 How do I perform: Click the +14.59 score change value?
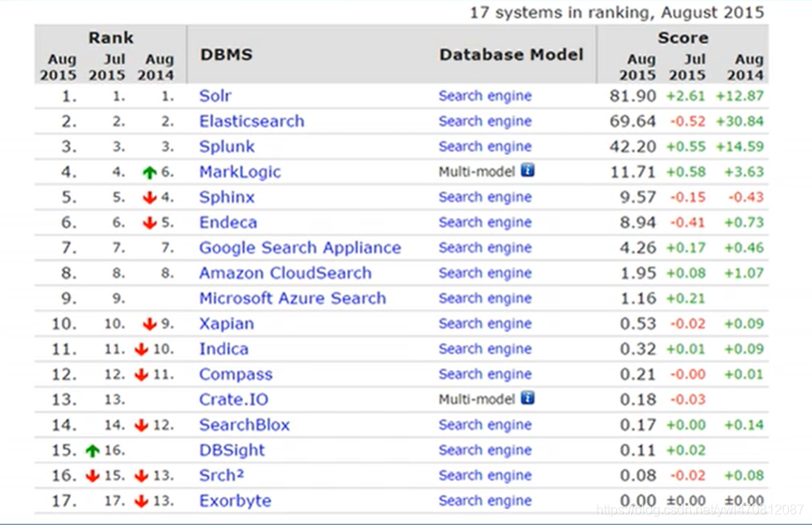click(739, 147)
